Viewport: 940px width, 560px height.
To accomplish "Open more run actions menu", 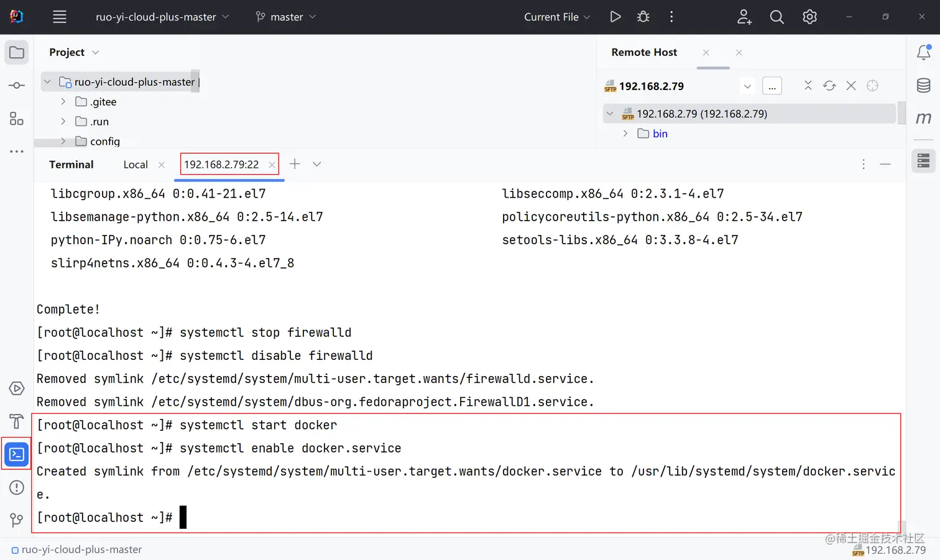I will click(x=671, y=17).
